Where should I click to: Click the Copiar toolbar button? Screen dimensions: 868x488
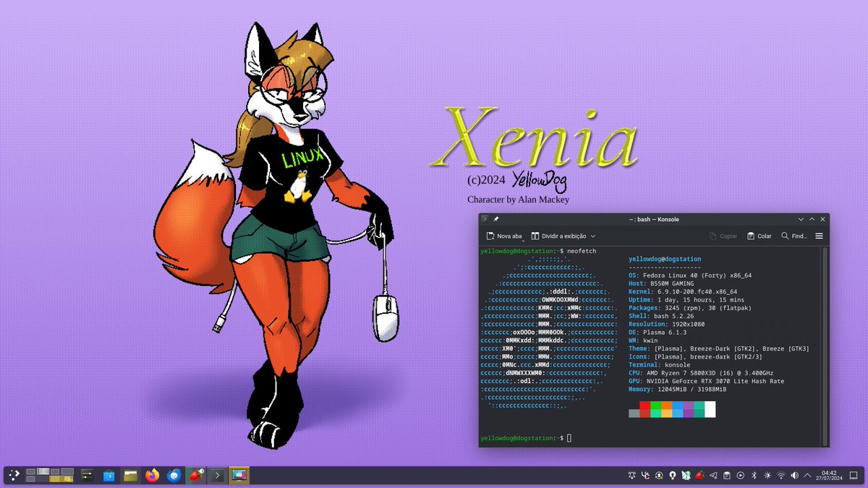tap(723, 236)
